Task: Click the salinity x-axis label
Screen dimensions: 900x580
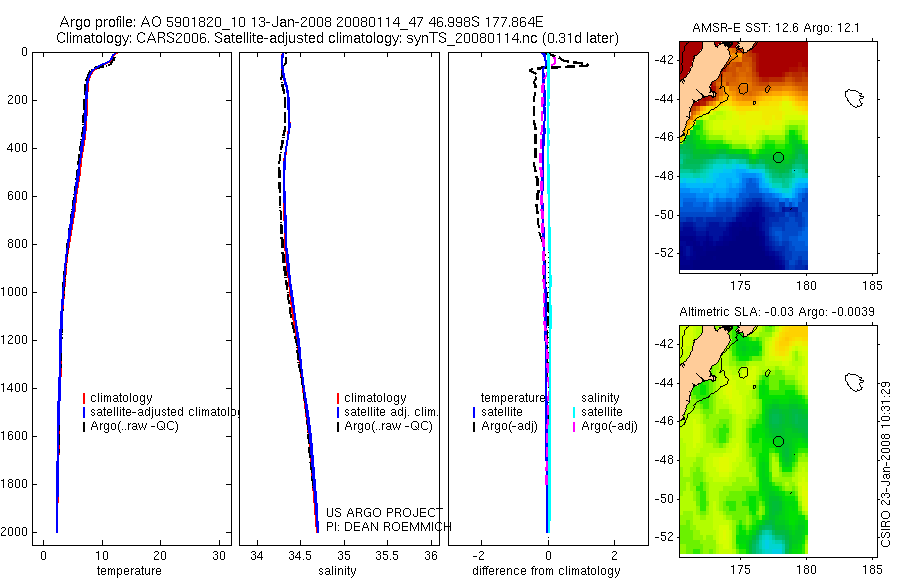Action: [x=338, y=571]
